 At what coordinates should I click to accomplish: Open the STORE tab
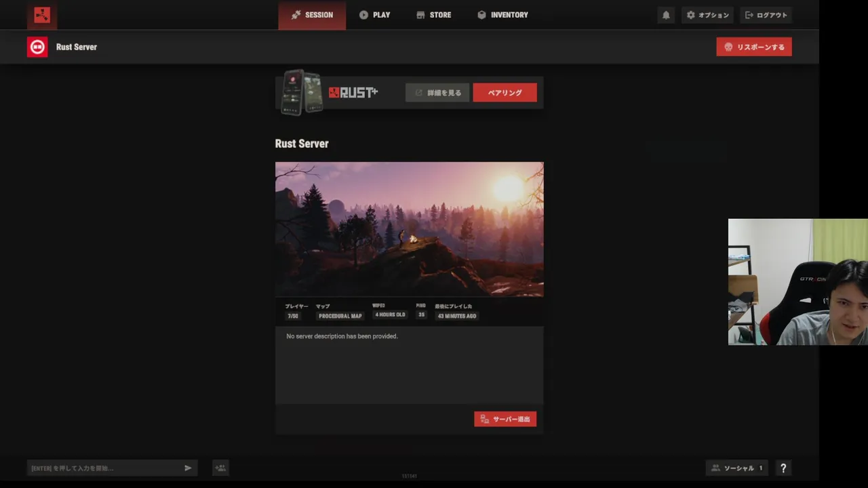433,15
